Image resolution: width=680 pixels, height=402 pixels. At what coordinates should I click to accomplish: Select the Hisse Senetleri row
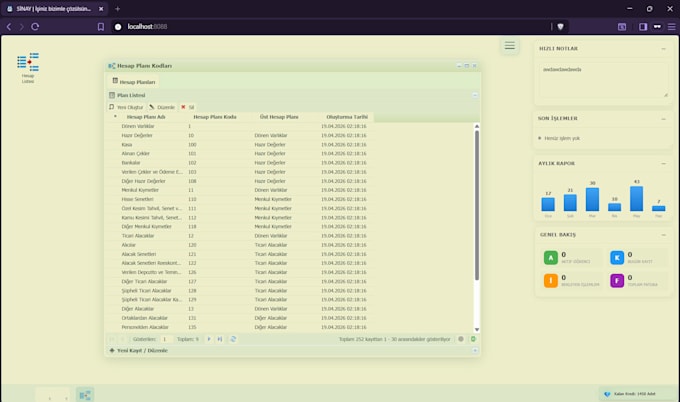pos(239,199)
